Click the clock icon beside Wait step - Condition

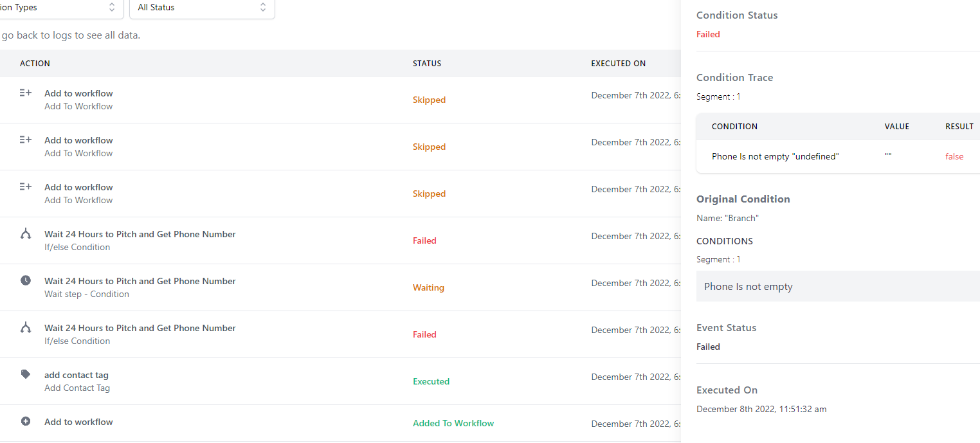point(26,281)
